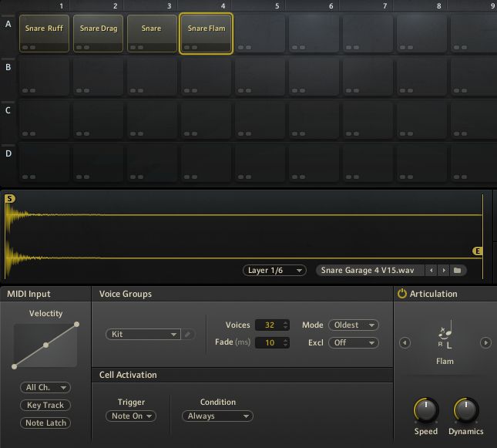Click the indicator dots on Snare Flam cell

[191, 48]
